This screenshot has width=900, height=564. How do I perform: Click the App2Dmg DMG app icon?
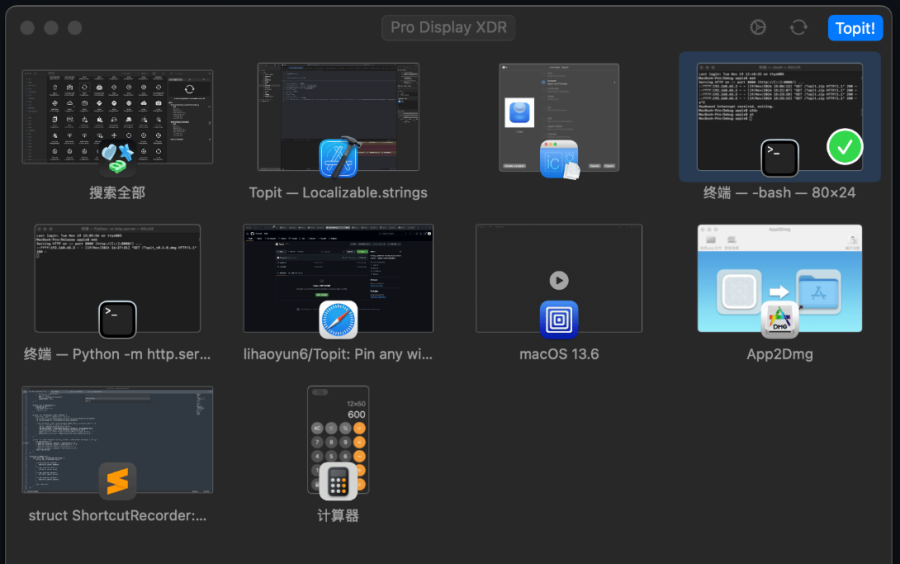[x=779, y=320]
